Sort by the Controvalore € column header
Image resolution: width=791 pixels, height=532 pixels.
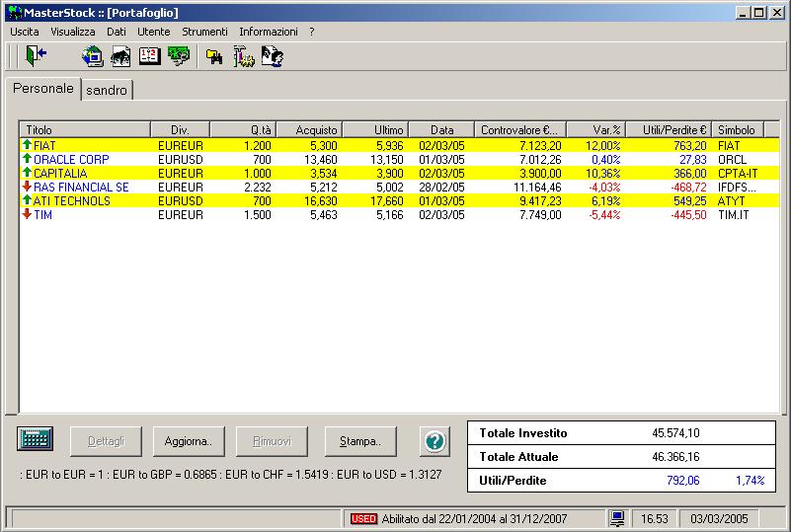pos(520,129)
